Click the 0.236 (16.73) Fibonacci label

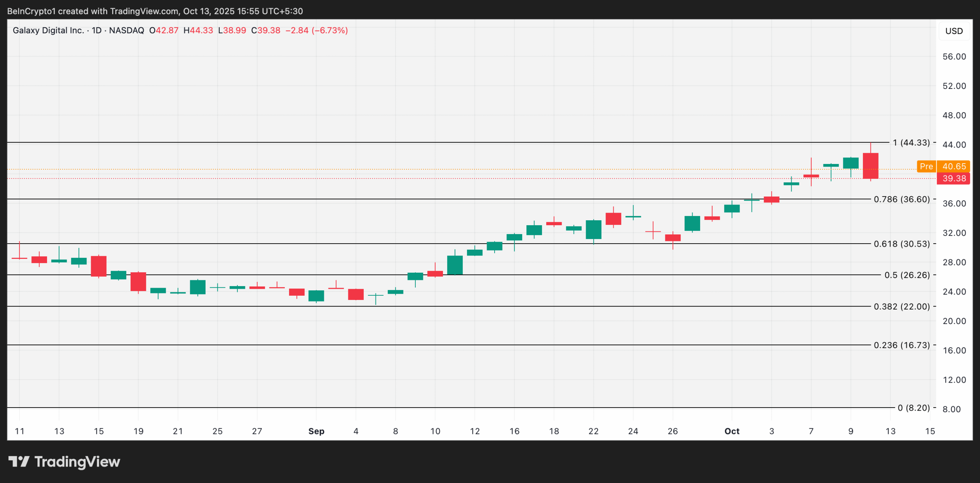point(901,345)
